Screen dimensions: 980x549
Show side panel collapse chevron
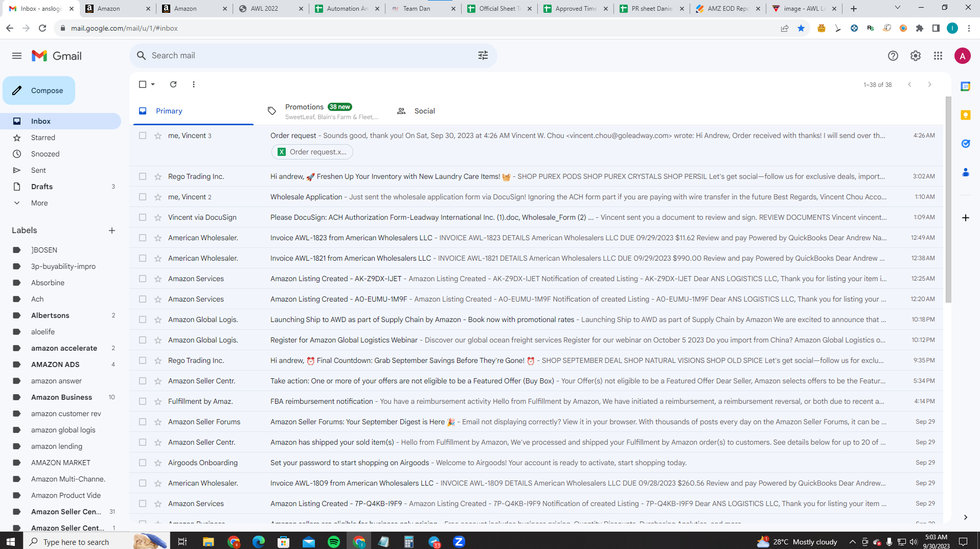pos(965,517)
